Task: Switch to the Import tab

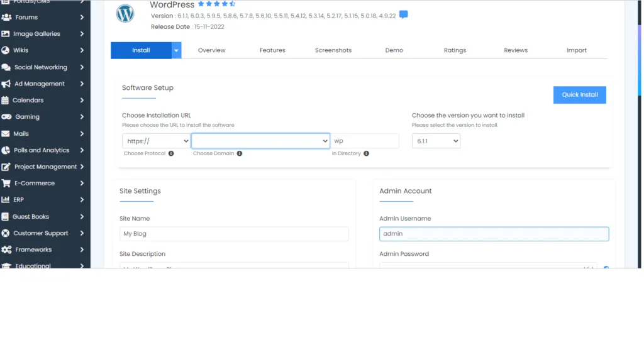Action: (576, 50)
